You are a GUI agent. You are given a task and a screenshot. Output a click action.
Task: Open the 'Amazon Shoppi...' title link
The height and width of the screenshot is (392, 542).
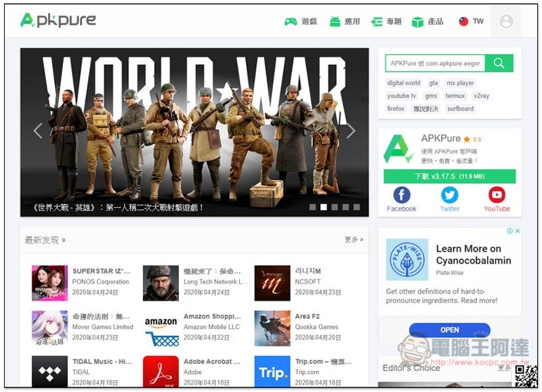click(212, 316)
